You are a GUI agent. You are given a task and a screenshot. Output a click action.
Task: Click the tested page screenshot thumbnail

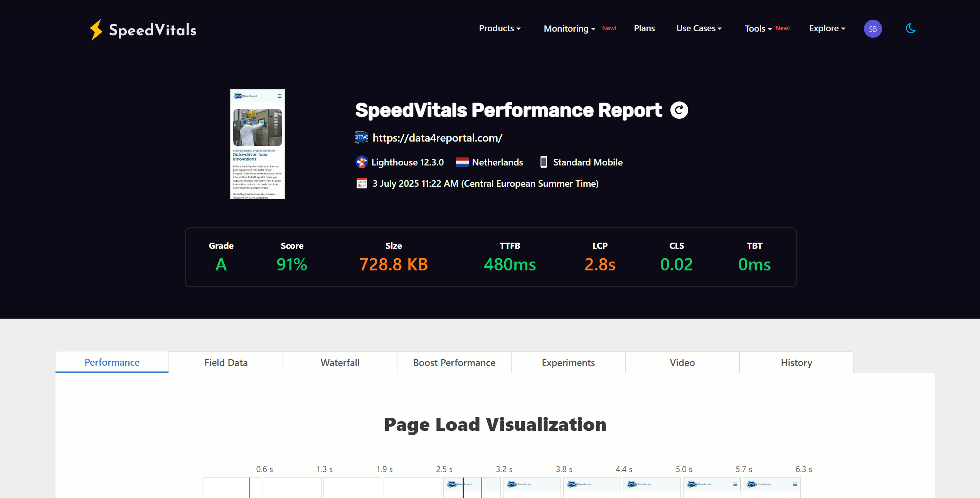point(258,144)
